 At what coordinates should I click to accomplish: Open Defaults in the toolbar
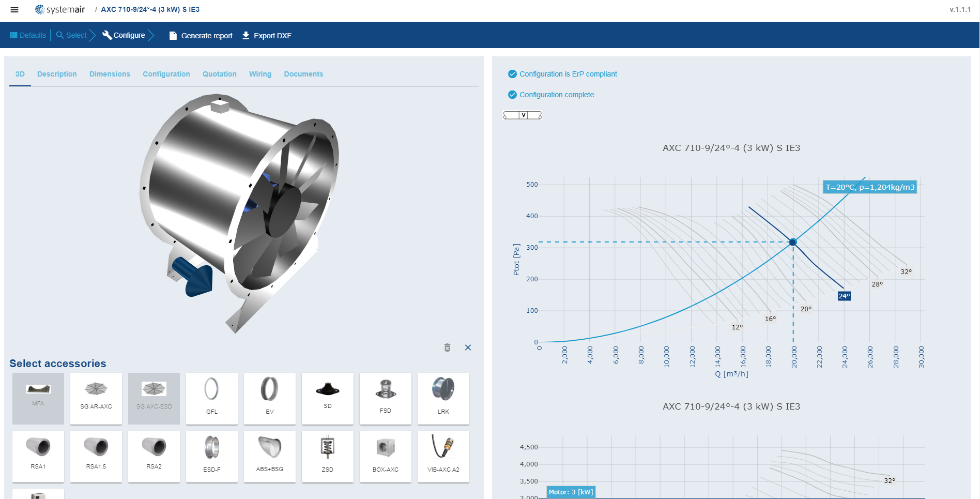[x=28, y=35]
